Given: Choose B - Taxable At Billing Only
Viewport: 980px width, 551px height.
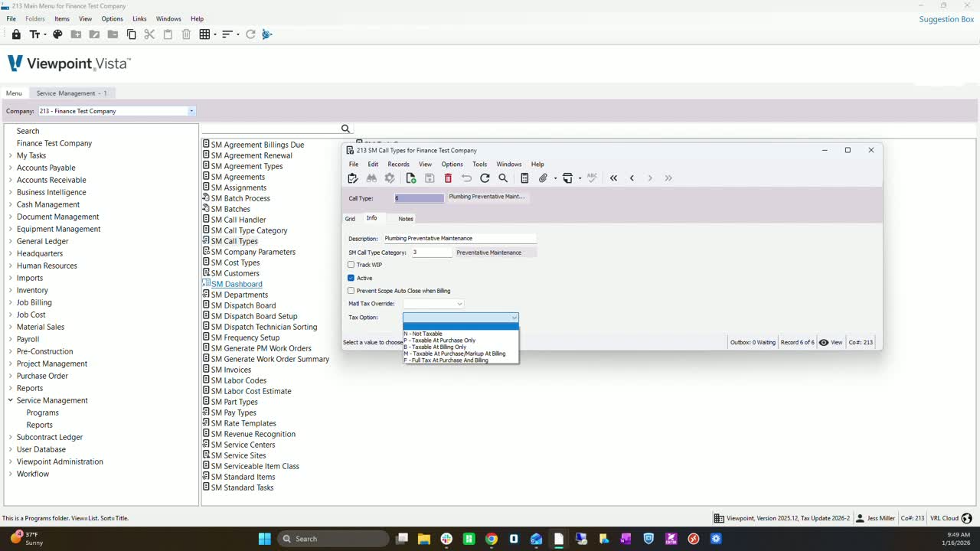Looking at the screenshot, I should tap(461, 347).
